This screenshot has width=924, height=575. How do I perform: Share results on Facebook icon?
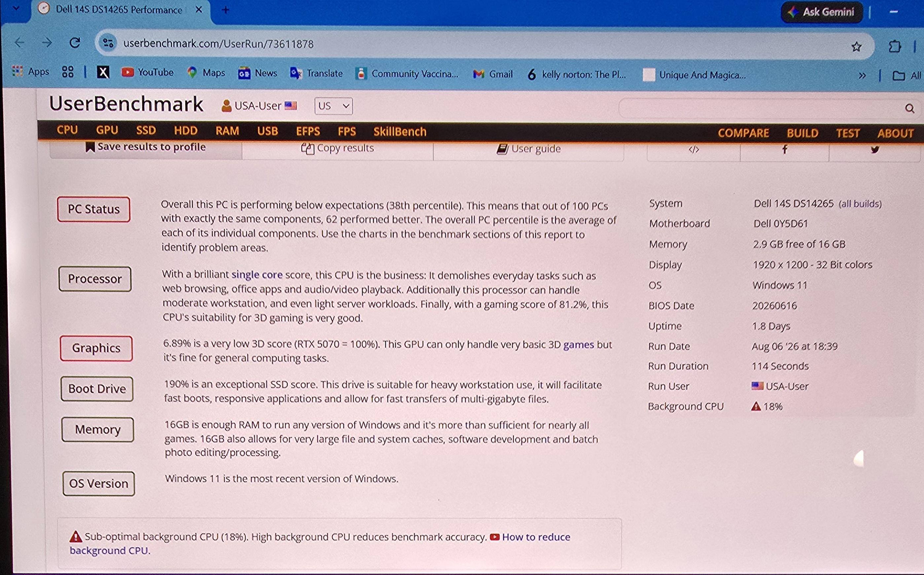coord(785,149)
